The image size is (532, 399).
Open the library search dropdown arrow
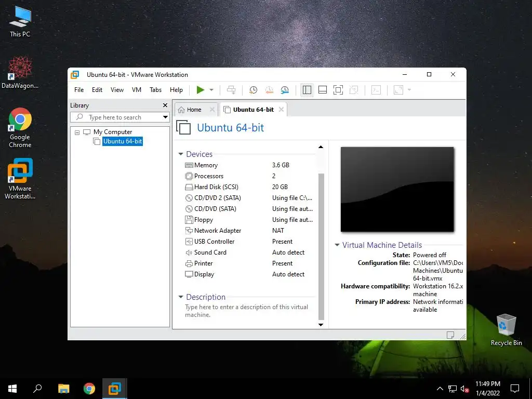(165, 117)
